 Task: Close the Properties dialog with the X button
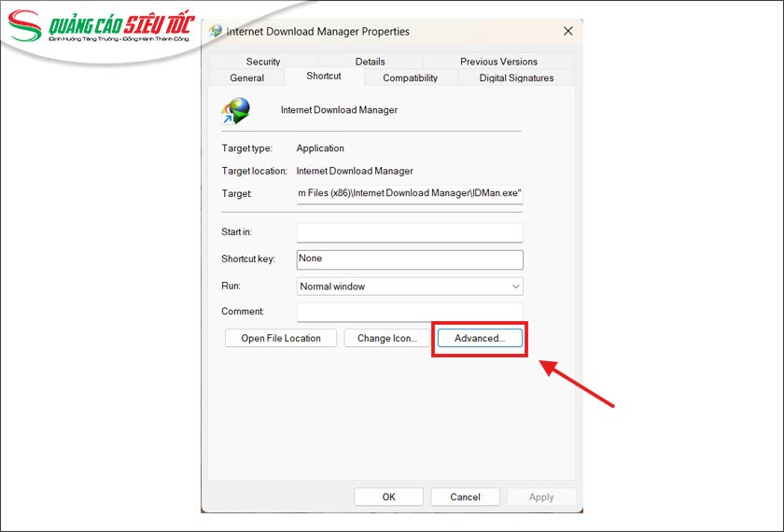click(567, 31)
